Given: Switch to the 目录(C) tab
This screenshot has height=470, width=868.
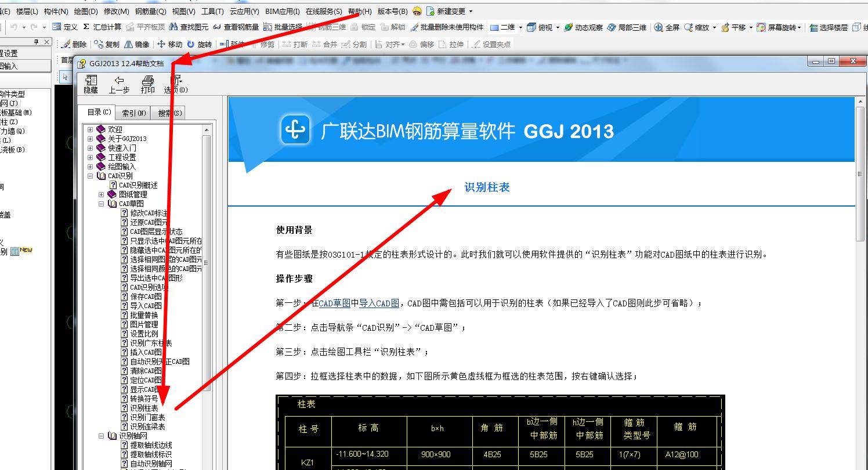Looking at the screenshot, I should 98,112.
